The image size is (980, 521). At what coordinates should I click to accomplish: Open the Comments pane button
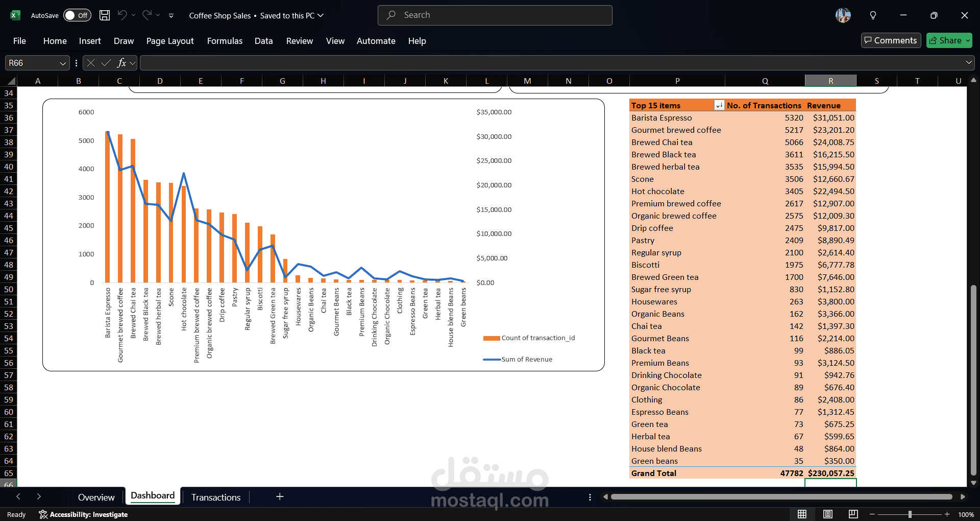(891, 40)
